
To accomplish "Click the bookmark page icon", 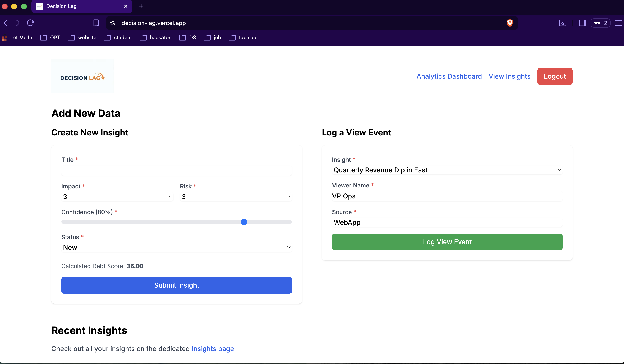I will tap(96, 23).
